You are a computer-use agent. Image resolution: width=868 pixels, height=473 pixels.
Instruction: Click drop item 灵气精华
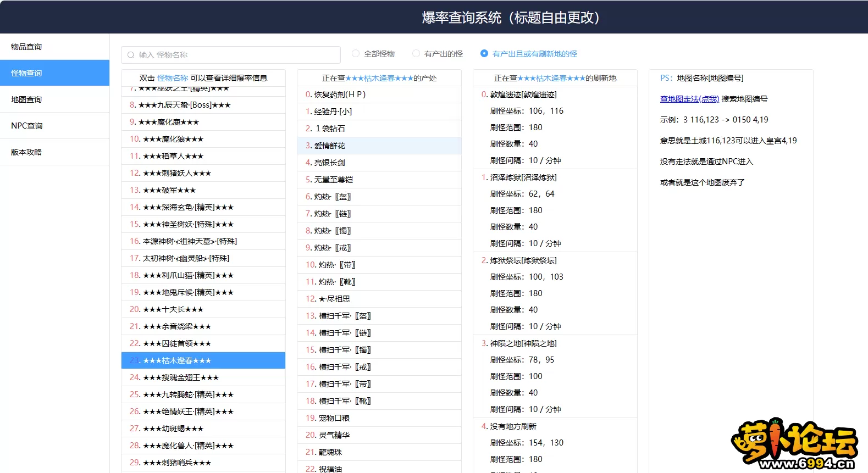coord(379,435)
